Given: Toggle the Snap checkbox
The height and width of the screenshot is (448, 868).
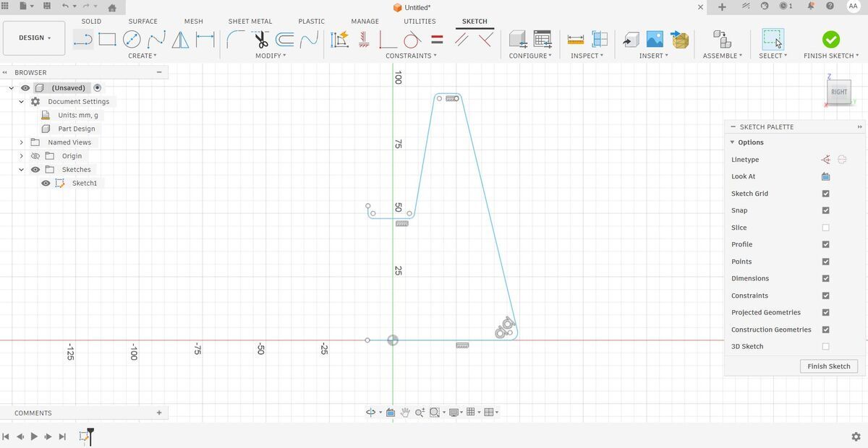Looking at the screenshot, I should [825, 210].
